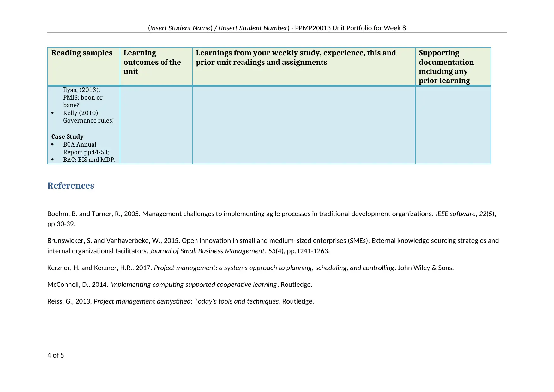The image size is (554, 392).
Task: Select the 'Learning outcomes of the unit' header
Action: (x=156, y=66)
